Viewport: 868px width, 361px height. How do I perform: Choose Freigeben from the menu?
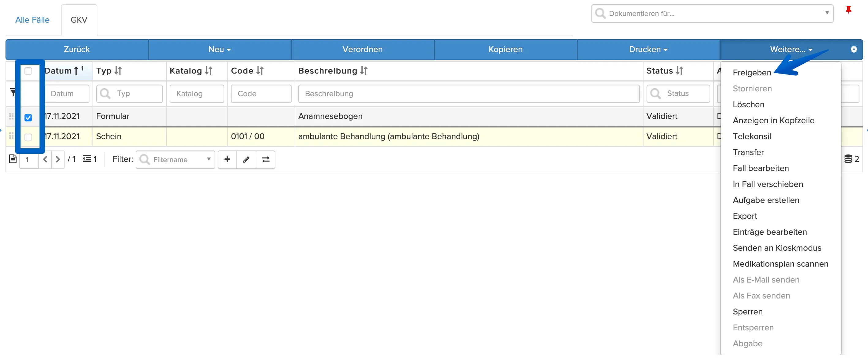coord(752,72)
